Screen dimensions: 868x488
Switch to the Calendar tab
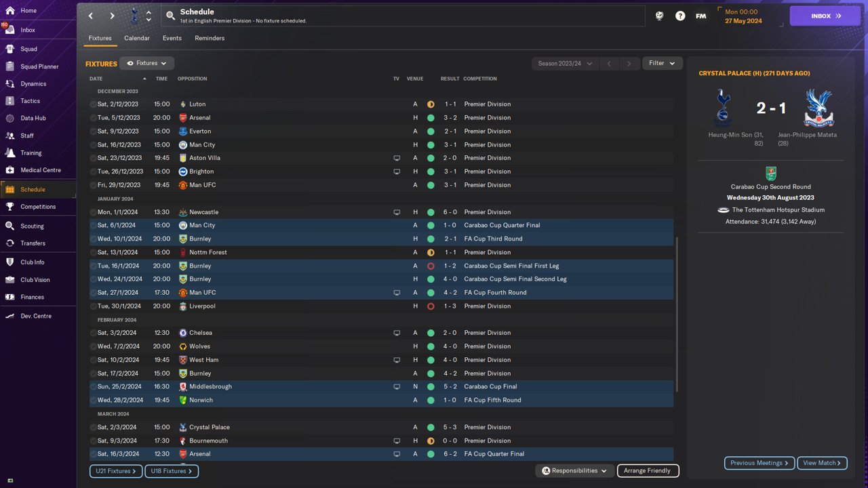137,38
